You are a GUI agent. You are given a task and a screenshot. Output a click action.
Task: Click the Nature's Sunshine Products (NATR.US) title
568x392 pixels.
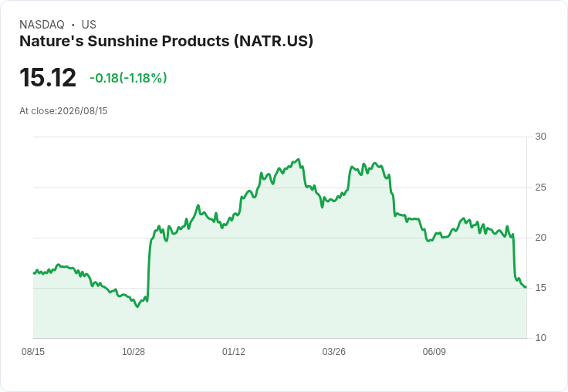click(166, 41)
